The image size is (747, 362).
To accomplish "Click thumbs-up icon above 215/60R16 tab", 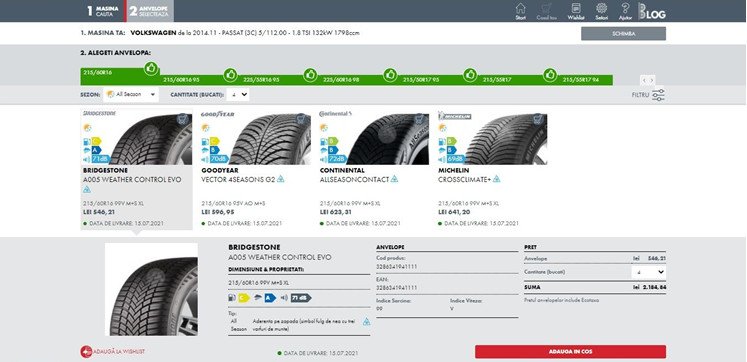I will pos(151,69).
